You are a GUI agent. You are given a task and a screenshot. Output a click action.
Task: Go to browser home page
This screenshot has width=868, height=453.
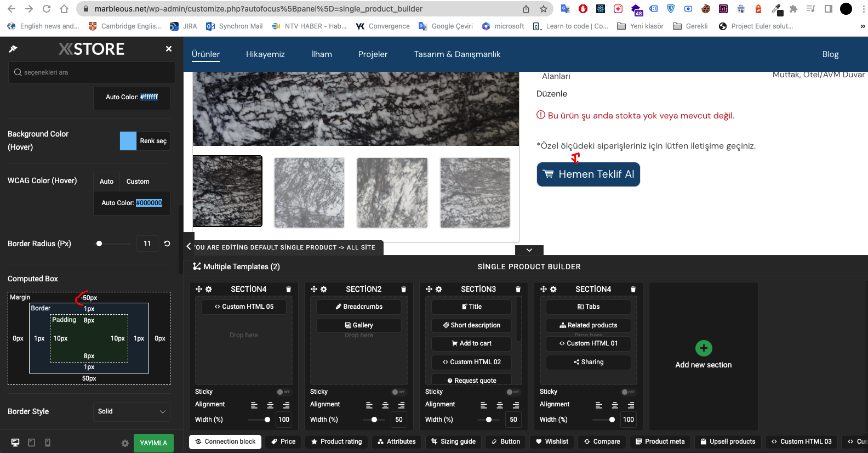[64, 9]
